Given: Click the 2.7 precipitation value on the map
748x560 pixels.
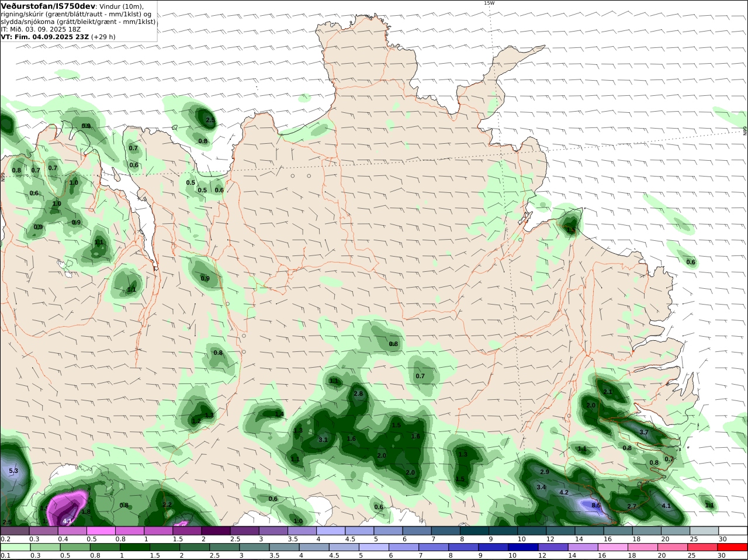Looking at the screenshot, I should point(632,506).
